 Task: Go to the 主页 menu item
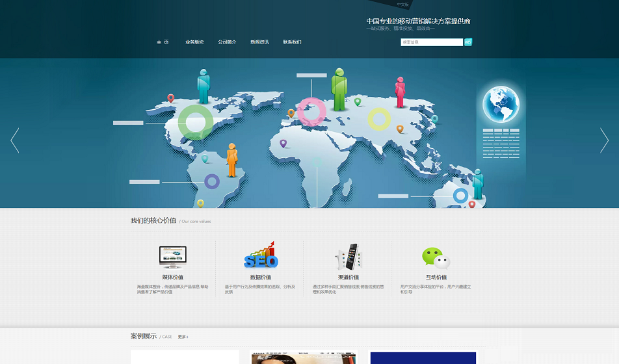coord(163,42)
